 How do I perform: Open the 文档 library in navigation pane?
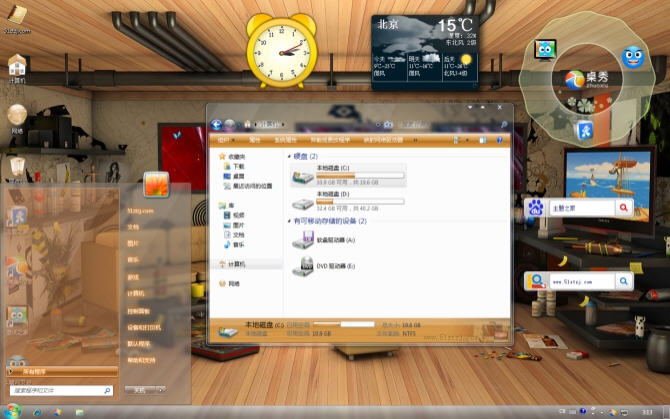click(x=234, y=235)
